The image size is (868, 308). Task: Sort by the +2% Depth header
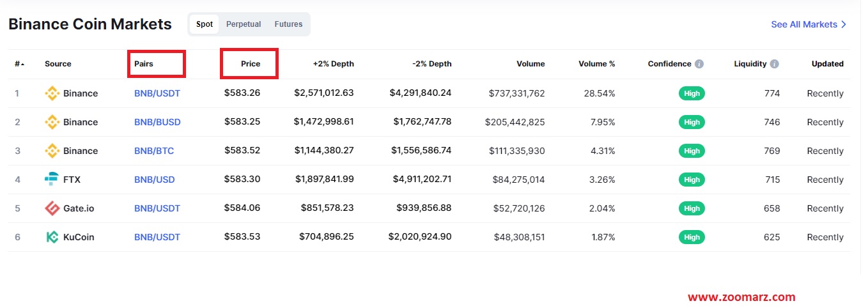[333, 64]
